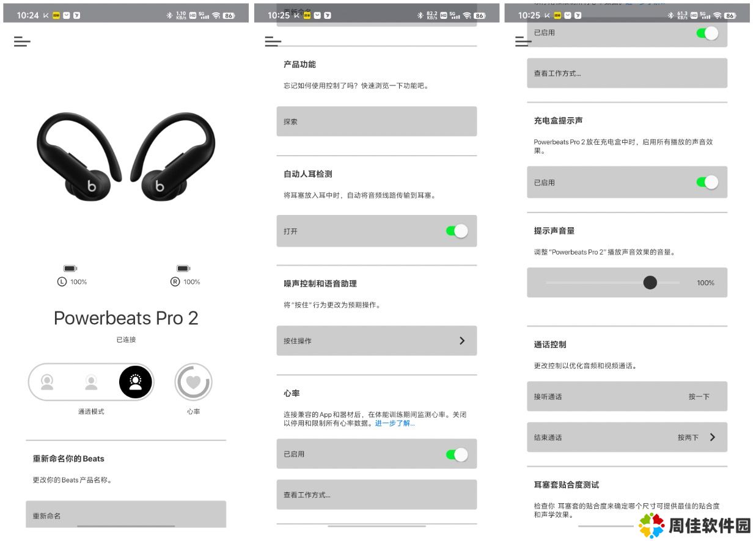756x541 pixels.
Task: Open hamburger menu on Powerbeats main screen
Action: [x=22, y=42]
